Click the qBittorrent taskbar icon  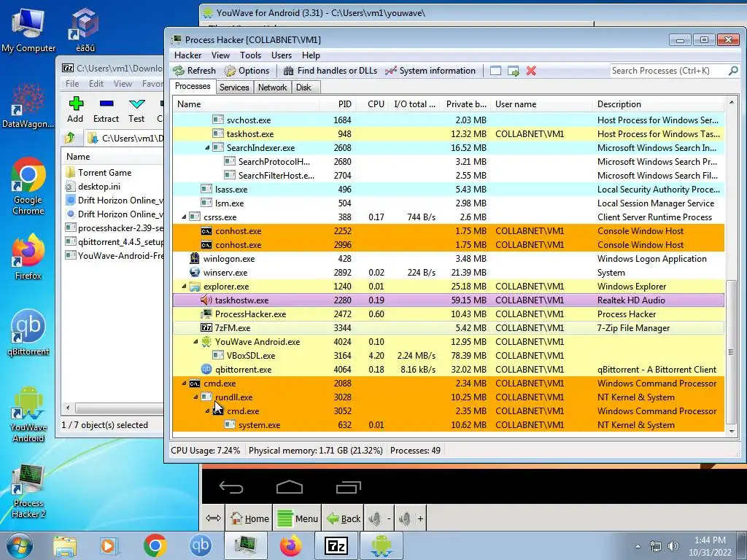(201, 545)
